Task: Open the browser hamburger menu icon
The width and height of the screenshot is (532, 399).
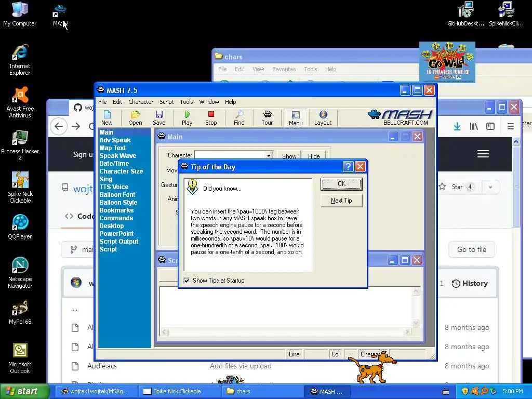Action: (x=510, y=127)
